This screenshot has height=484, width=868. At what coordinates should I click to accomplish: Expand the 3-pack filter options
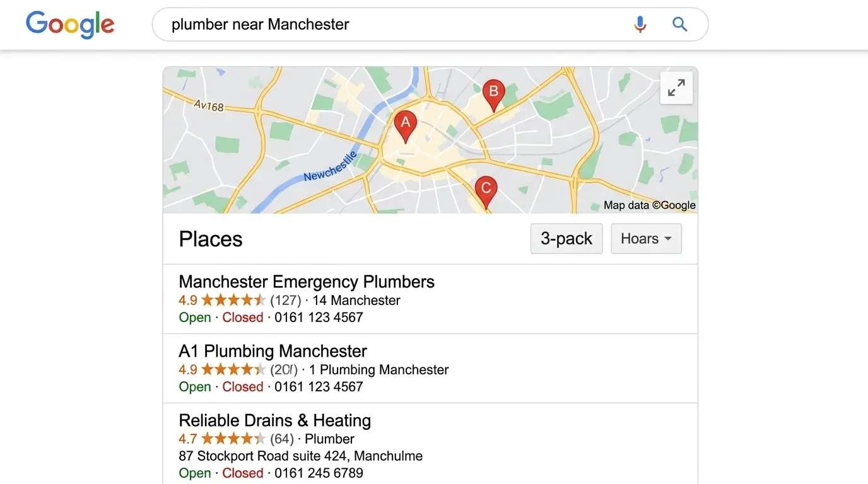566,238
